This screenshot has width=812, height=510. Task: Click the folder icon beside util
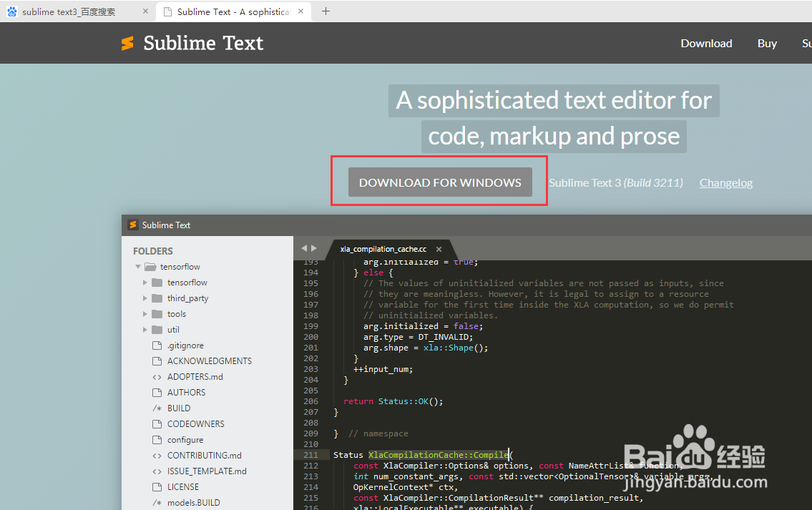(x=157, y=329)
